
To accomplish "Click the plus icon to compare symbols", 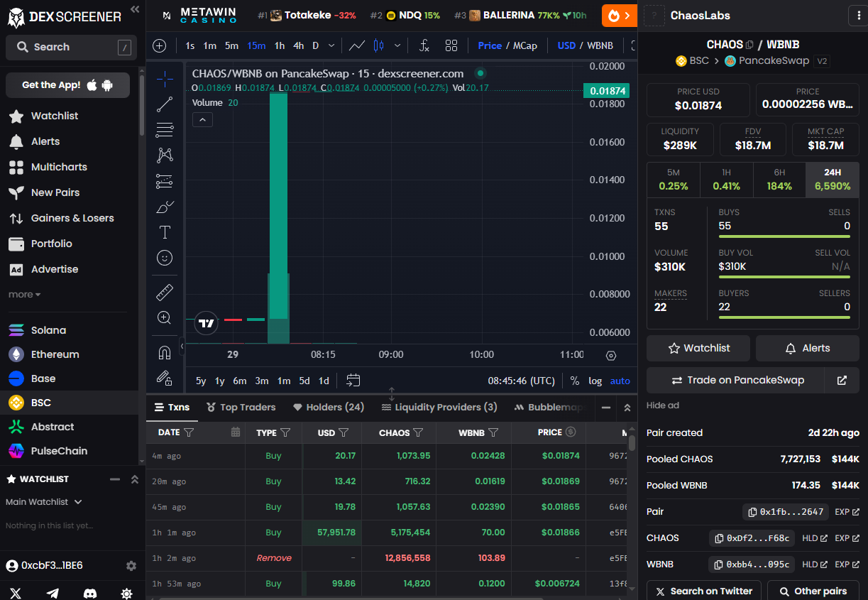I will [x=160, y=45].
